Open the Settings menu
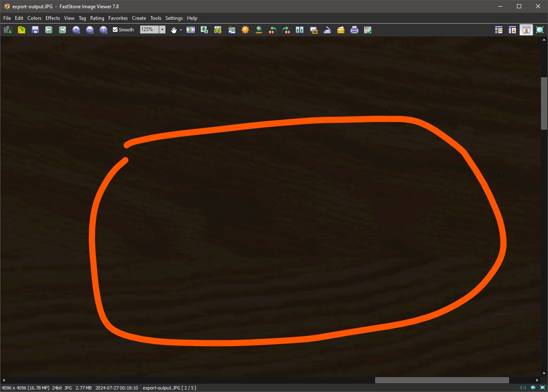The image size is (548, 392). tap(174, 18)
